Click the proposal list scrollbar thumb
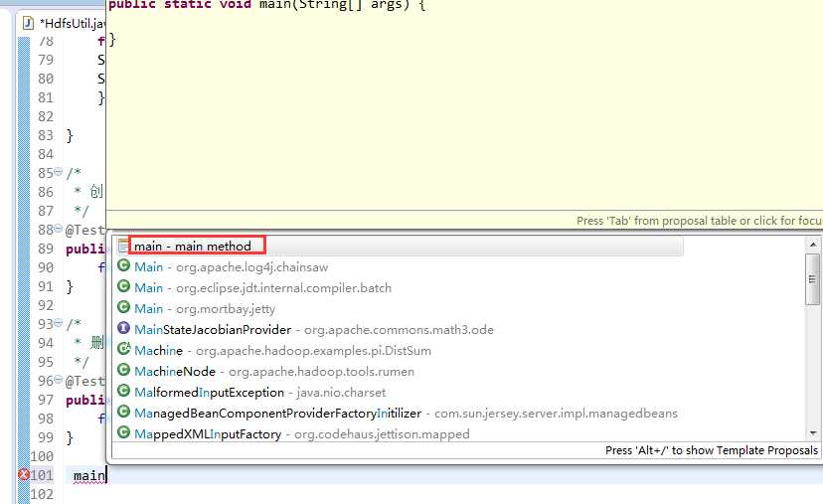This screenshot has height=504, width=823. pos(812,278)
